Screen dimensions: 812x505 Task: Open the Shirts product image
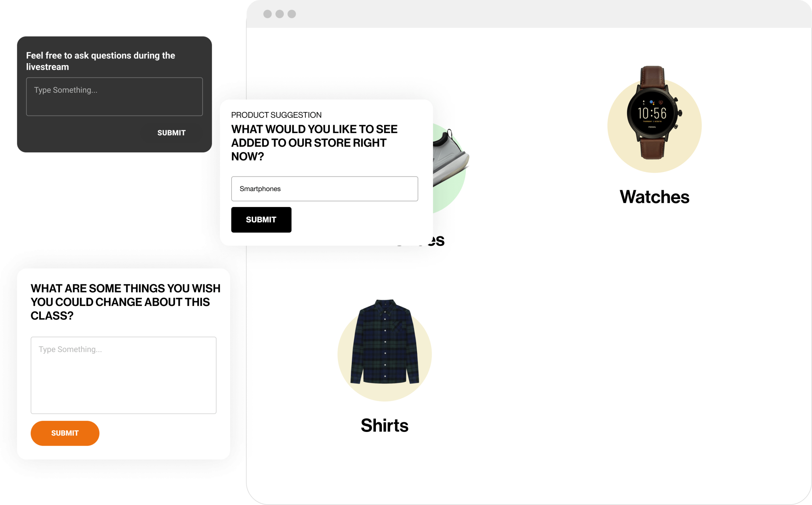[x=384, y=350]
